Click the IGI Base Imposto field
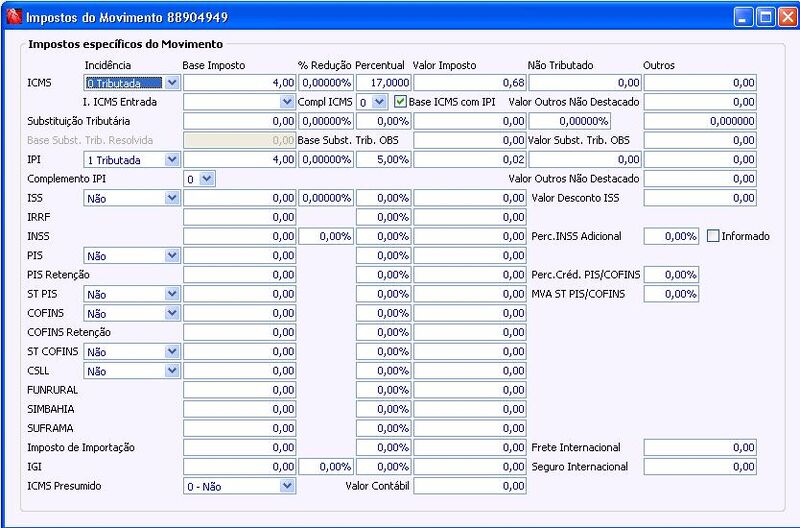 click(240, 467)
